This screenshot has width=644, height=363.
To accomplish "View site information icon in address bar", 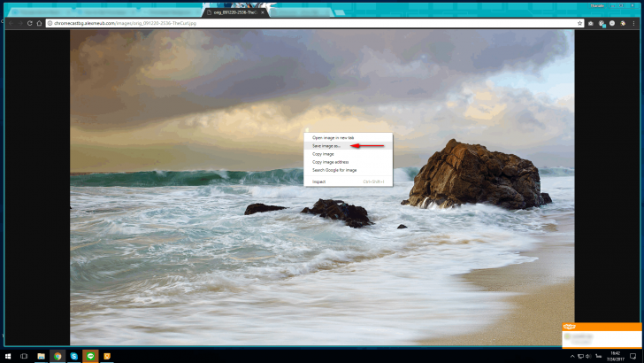I will click(x=50, y=23).
